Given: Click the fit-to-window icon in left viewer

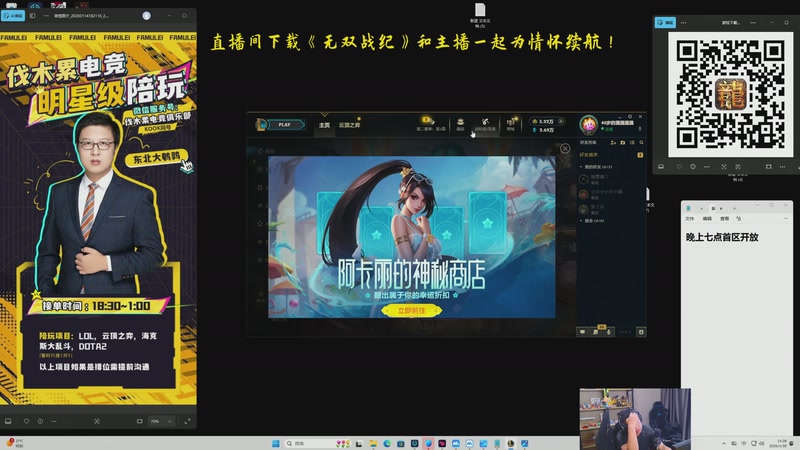Looking at the screenshot, I should (x=96, y=421).
